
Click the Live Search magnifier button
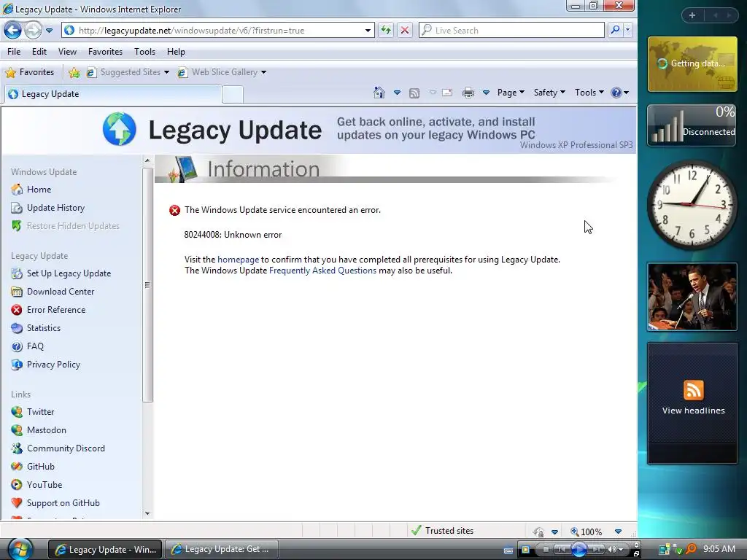(615, 31)
